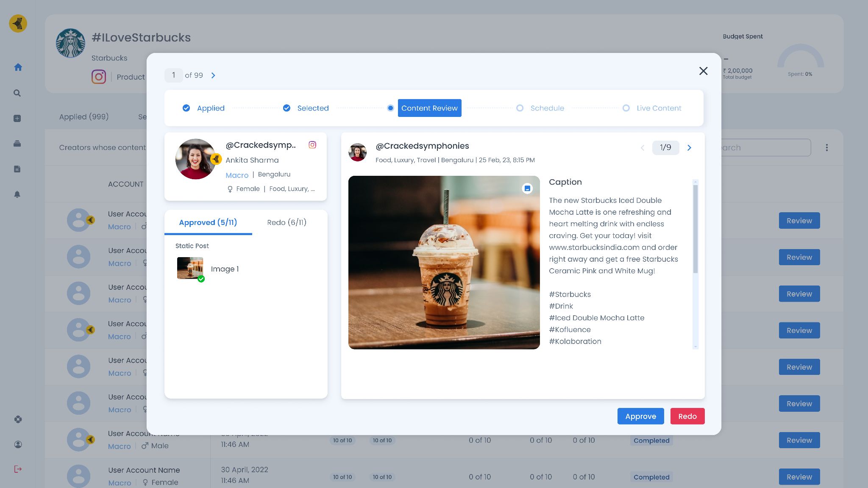Go to the next creator of 99
The height and width of the screenshot is (488, 868).
pos(213,75)
